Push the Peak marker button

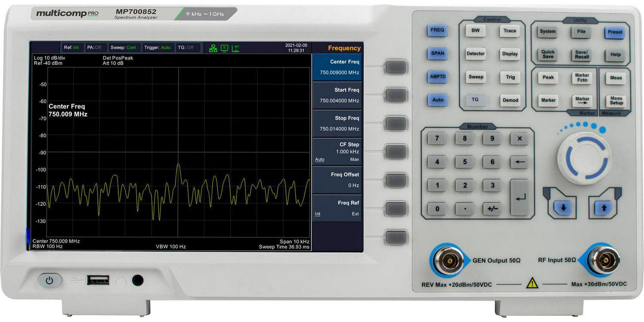tap(548, 78)
